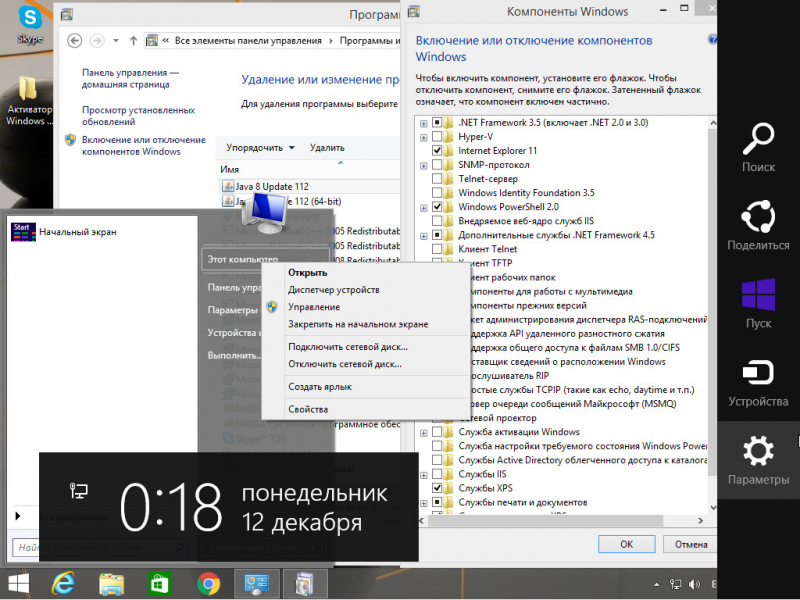The height and width of the screenshot is (600, 800).
Task: Click the Имя column header
Action: (230, 169)
